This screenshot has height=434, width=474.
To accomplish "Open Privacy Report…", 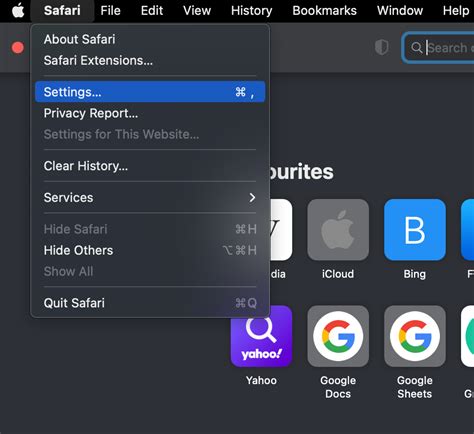I will 150,113.
